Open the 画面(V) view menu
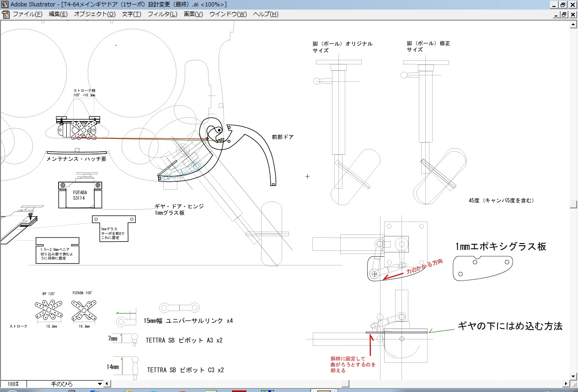Image resolution: width=578 pixels, height=392 pixels. point(193,14)
